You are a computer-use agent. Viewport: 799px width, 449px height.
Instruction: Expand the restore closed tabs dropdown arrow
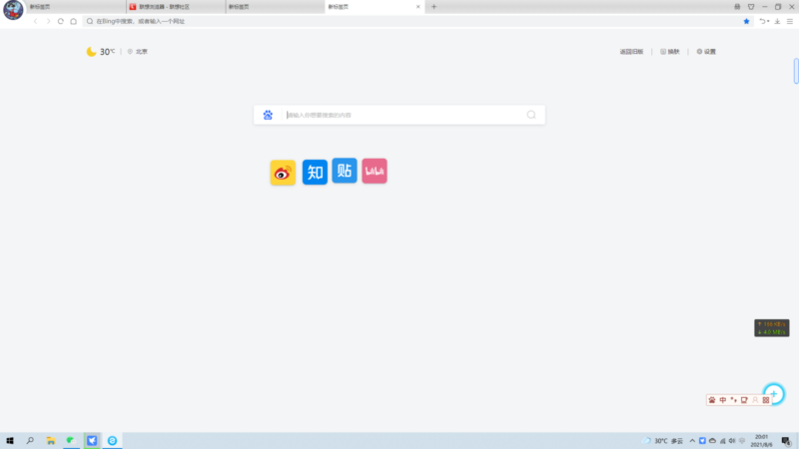pyautogui.click(x=767, y=21)
